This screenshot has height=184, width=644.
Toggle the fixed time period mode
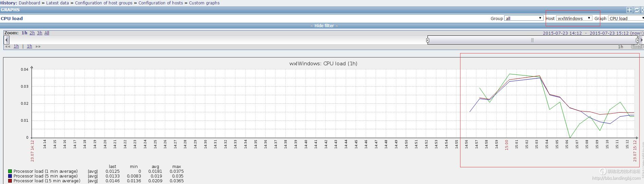point(637,47)
